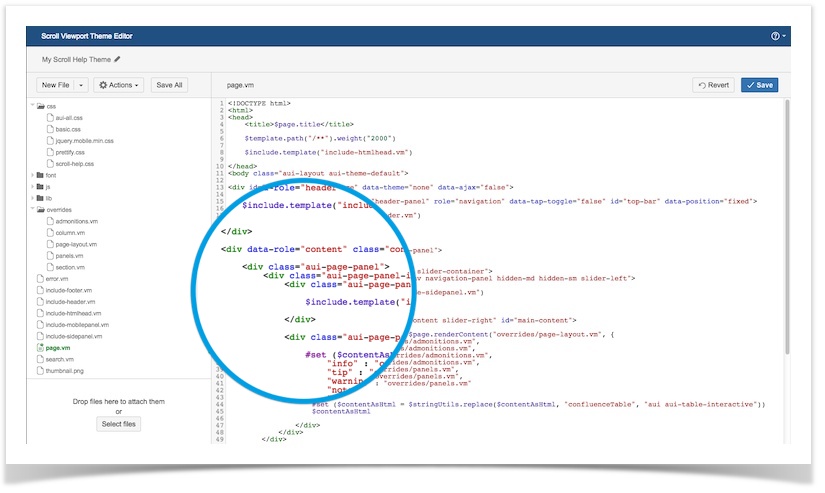Click the overrides folder icon
Image resolution: width=825 pixels, height=493 pixels.
click(41, 210)
